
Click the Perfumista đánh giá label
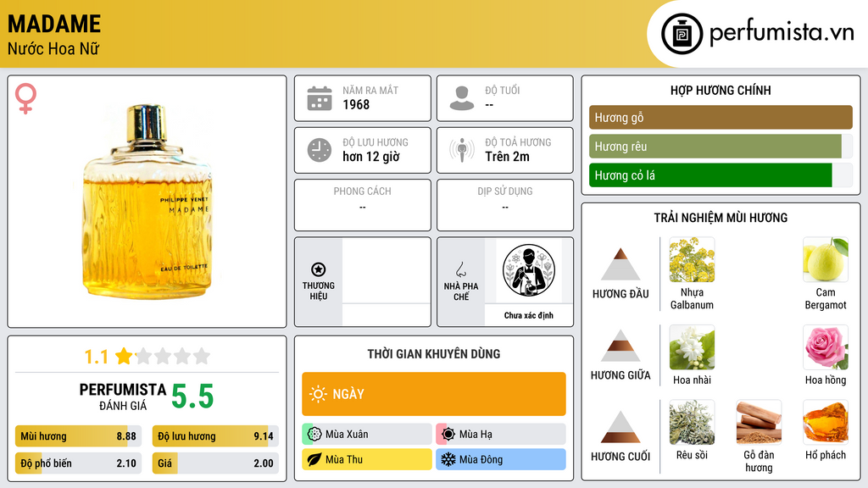122,396
